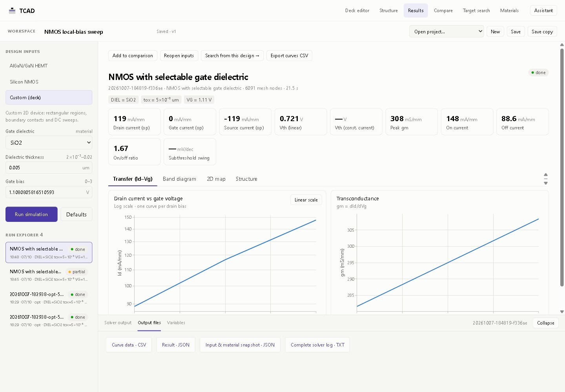Screen dimensions: 565x392
Task: Click the Save copy button
Action: coord(542,31)
